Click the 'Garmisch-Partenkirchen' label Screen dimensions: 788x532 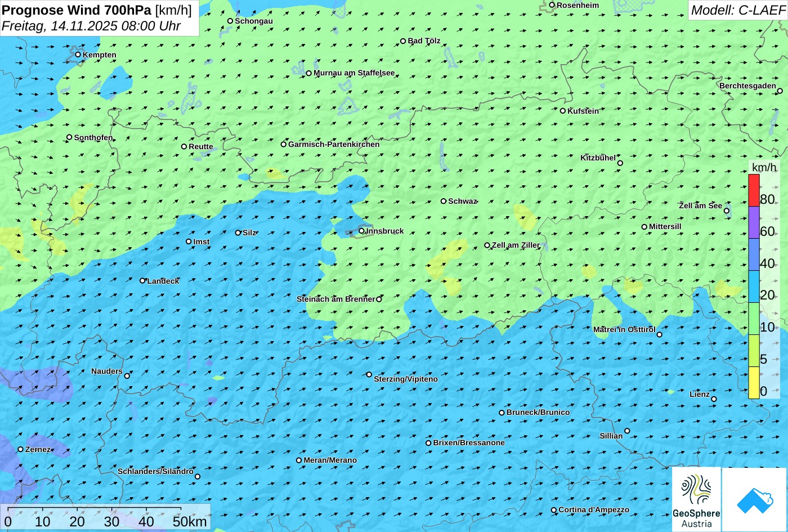[x=334, y=144]
